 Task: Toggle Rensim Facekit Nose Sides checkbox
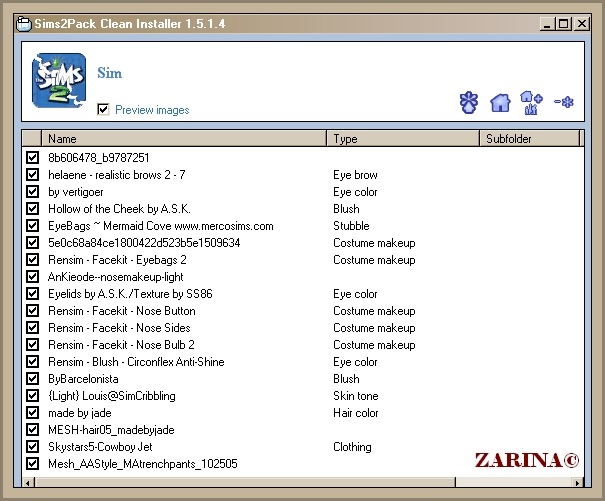click(32, 327)
